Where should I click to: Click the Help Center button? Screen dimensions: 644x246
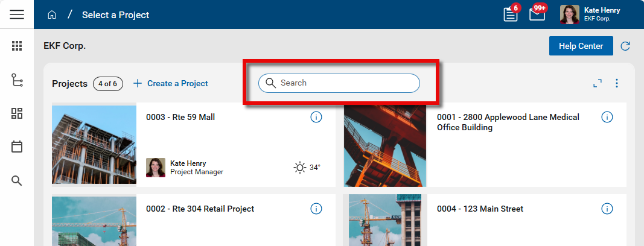click(x=580, y=46)
